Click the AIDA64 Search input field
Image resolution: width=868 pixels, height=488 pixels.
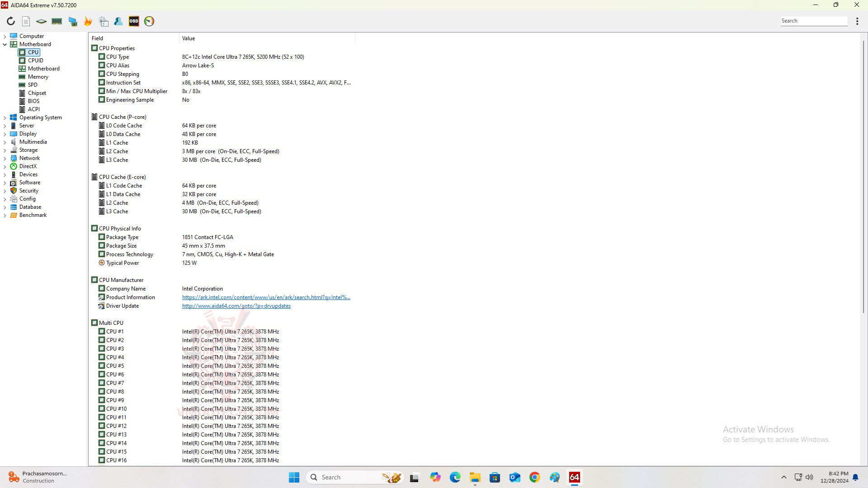click(813, 21)
